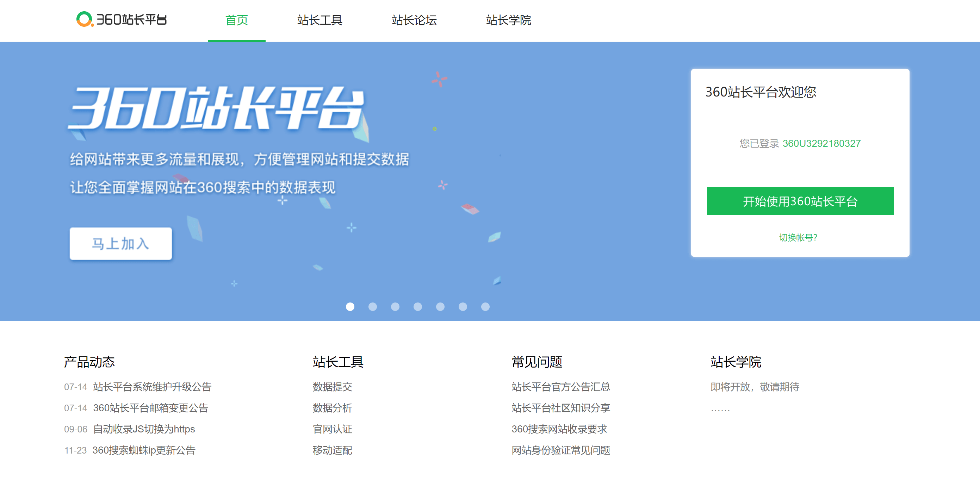The width and height of the screenshot is (980, 493).
Task: Select the seventh carousel dot
Action: coord(485,307)
